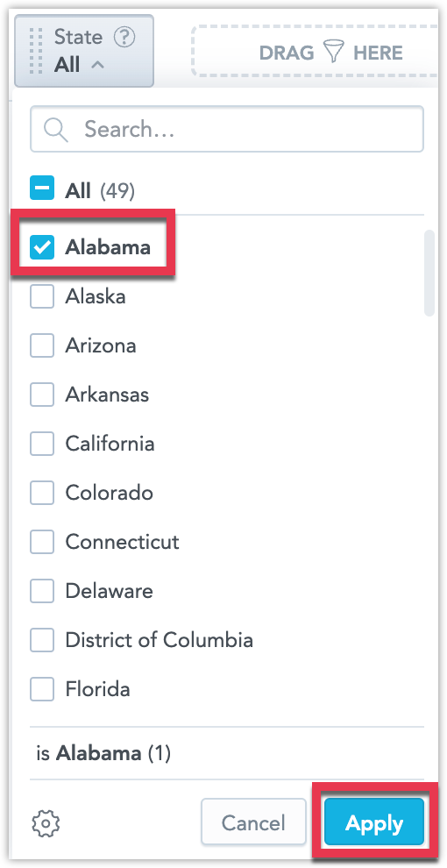Screen dimensions: 447x868
Task: Click the search magnifier icon
Action: click(x=56, y=130)
